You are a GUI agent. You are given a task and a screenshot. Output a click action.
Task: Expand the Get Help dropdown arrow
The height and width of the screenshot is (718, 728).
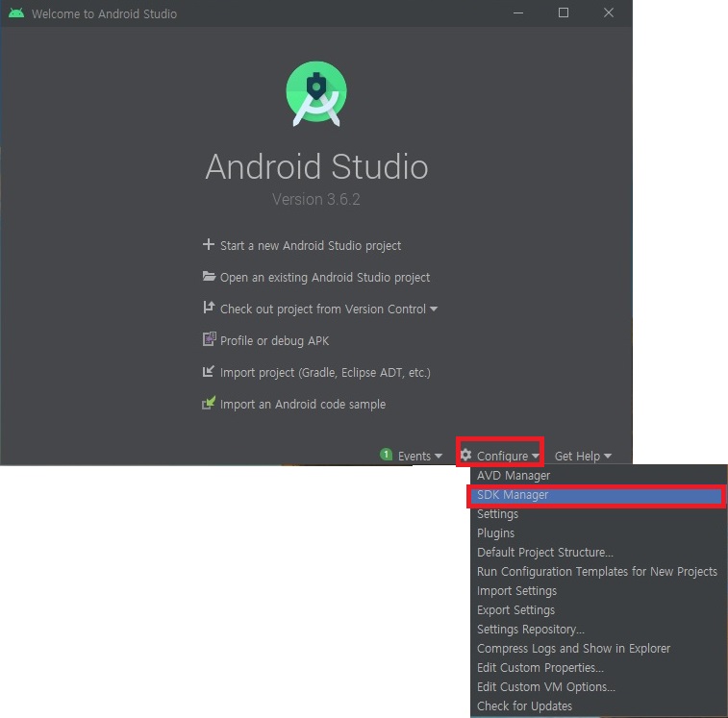point(608,457)
